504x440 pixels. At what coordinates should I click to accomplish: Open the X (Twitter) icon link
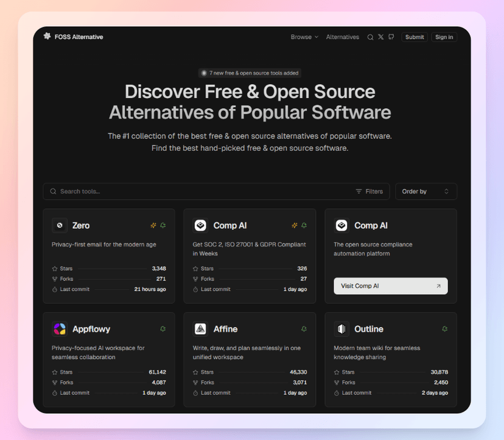coord(381,37)
